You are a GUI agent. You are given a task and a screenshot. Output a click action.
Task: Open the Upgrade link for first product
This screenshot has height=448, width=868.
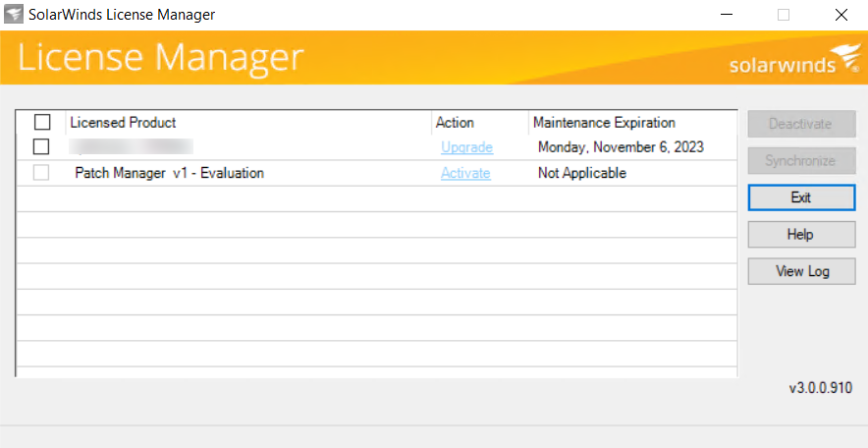pyautogui.click(x=466, y=147)
